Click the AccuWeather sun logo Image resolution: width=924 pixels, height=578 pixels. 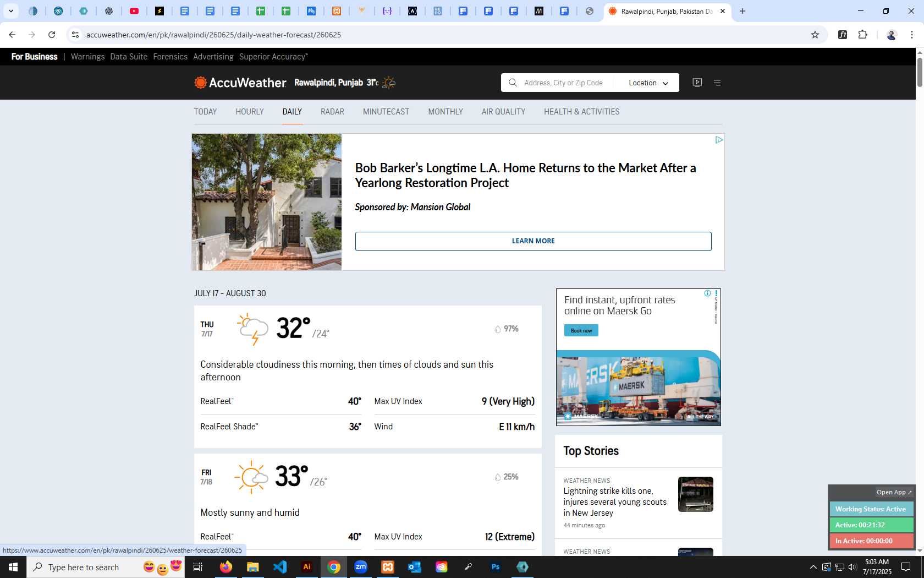pyautogui.click(x=201, y=83)
